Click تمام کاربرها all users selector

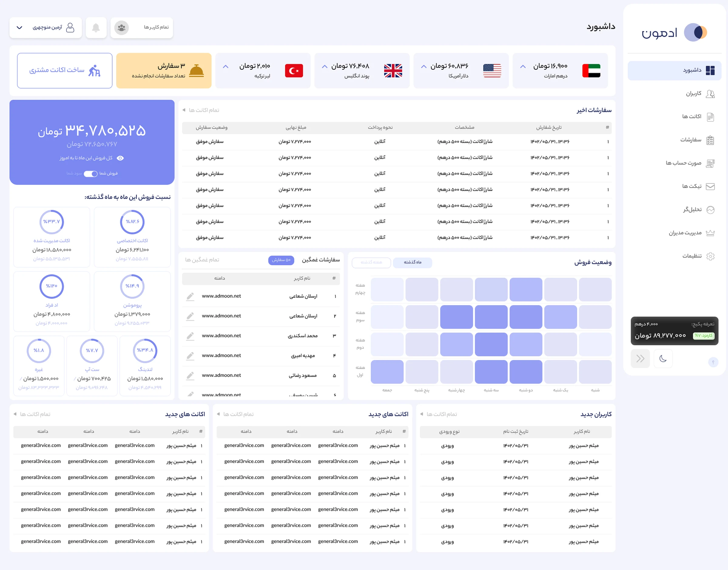click(142, 28)
